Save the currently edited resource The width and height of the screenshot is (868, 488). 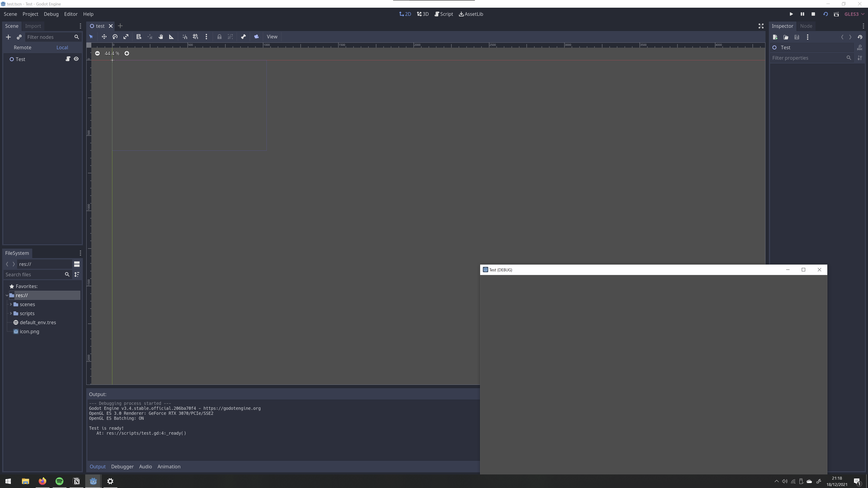pos(797,37)
